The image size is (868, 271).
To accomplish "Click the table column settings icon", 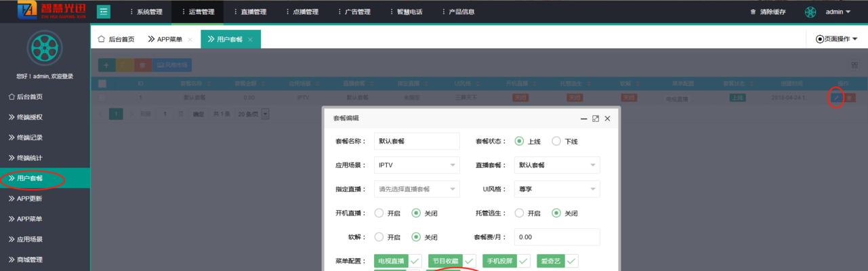I will (854, 65).
